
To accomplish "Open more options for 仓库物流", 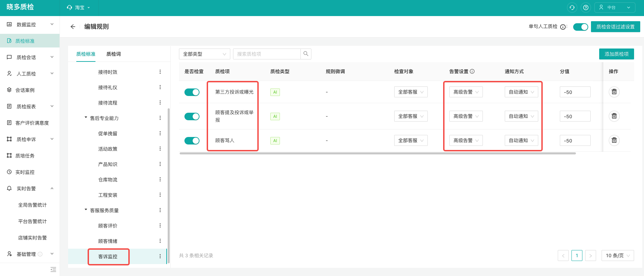I will 160,179.
